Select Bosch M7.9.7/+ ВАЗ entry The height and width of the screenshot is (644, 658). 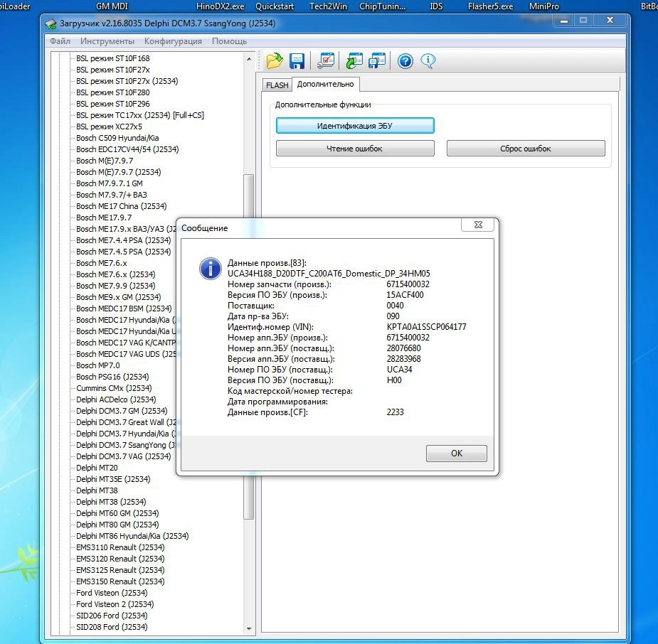click(112, 195)
